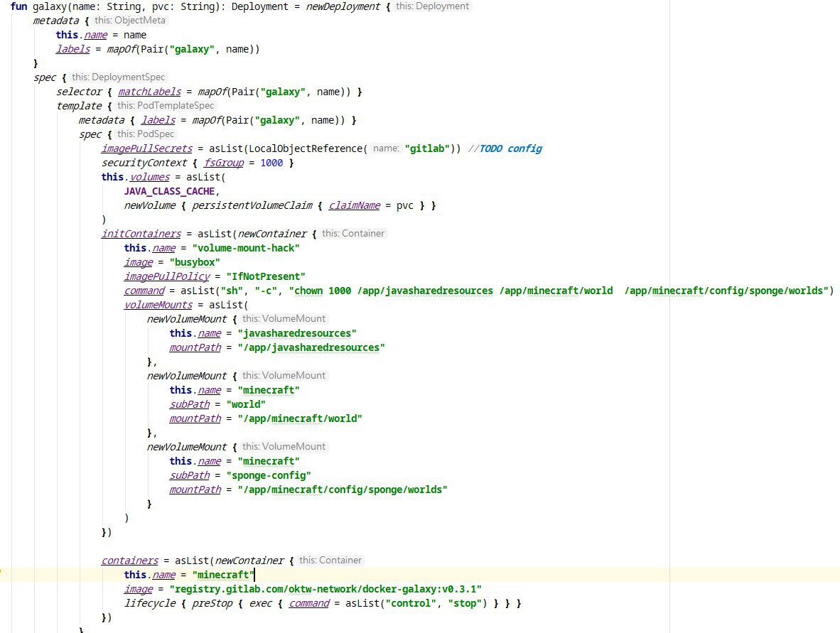Click the "gitlab" string literal
Viewport: 840px width, 633px height.
pyautogui.click(x=427, y=148)
